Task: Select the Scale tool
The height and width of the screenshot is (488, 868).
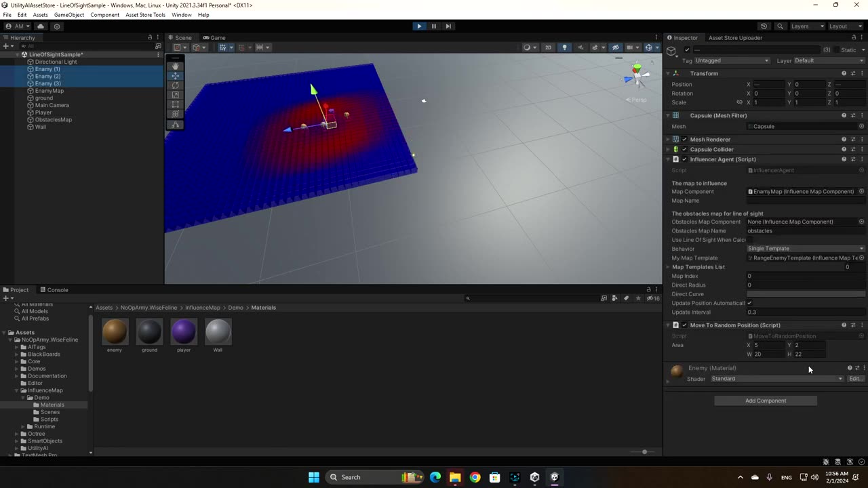Action: [x=176, y=95]
